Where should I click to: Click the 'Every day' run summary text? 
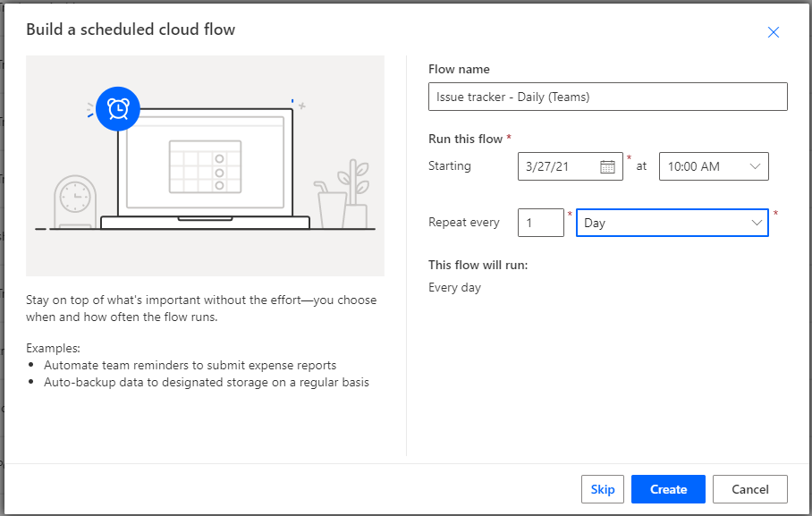pyautogui.click(x=454, y=288)
